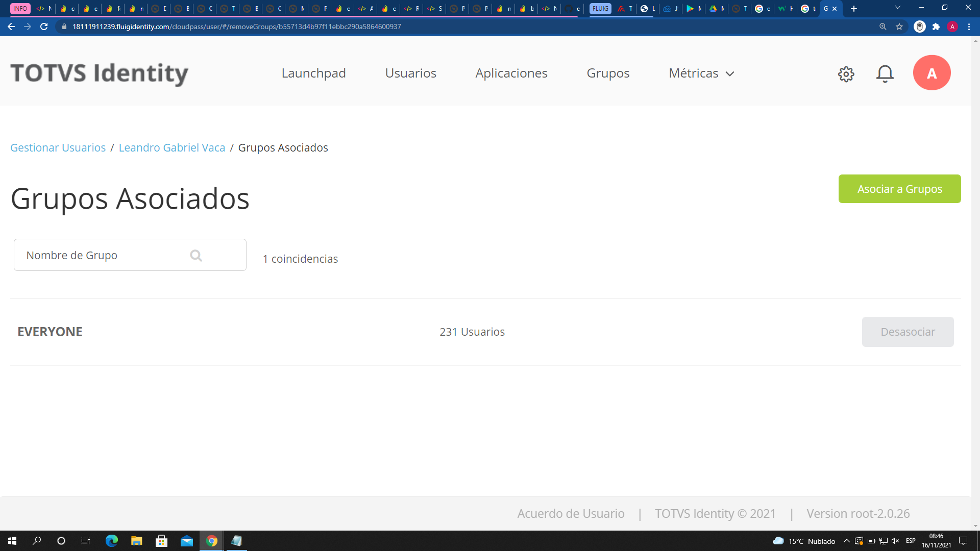Open the Mail app from the taskbar

pos(186,541)
